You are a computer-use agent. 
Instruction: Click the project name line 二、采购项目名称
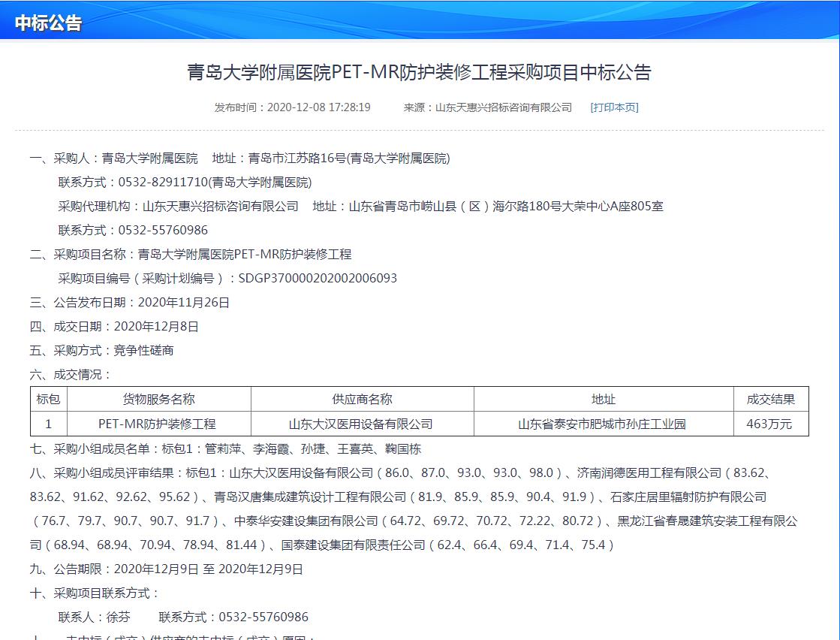point(191,254)
